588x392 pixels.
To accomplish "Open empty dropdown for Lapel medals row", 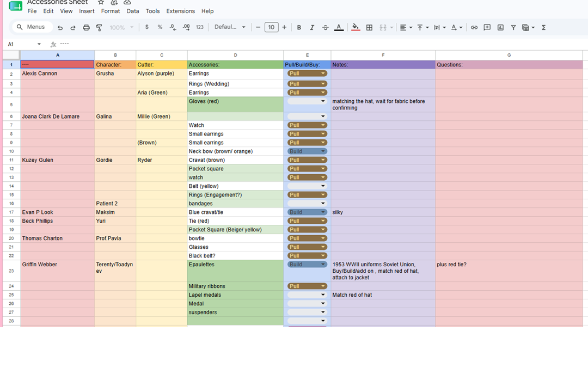I will [x=307, y=295].
